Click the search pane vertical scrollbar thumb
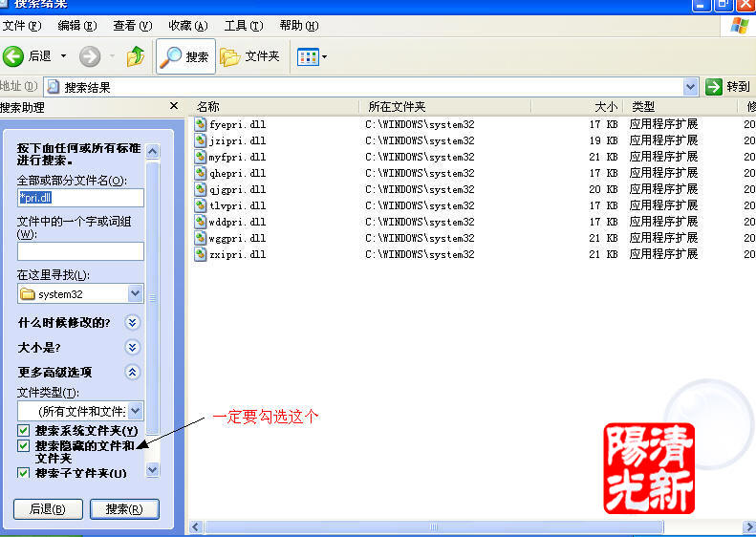Image resolution: width=756 pixels, height=537 pixels. 152,297
